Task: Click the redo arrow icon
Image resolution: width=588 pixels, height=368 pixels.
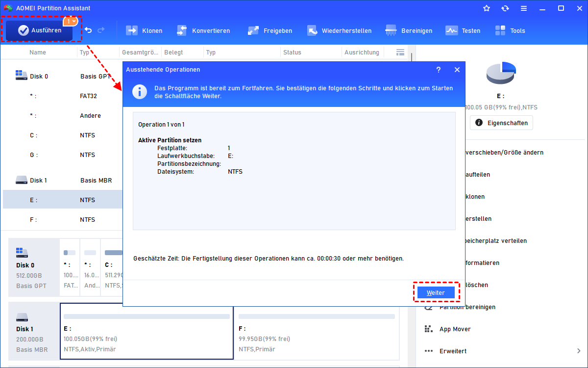Action: click(101, 30)
